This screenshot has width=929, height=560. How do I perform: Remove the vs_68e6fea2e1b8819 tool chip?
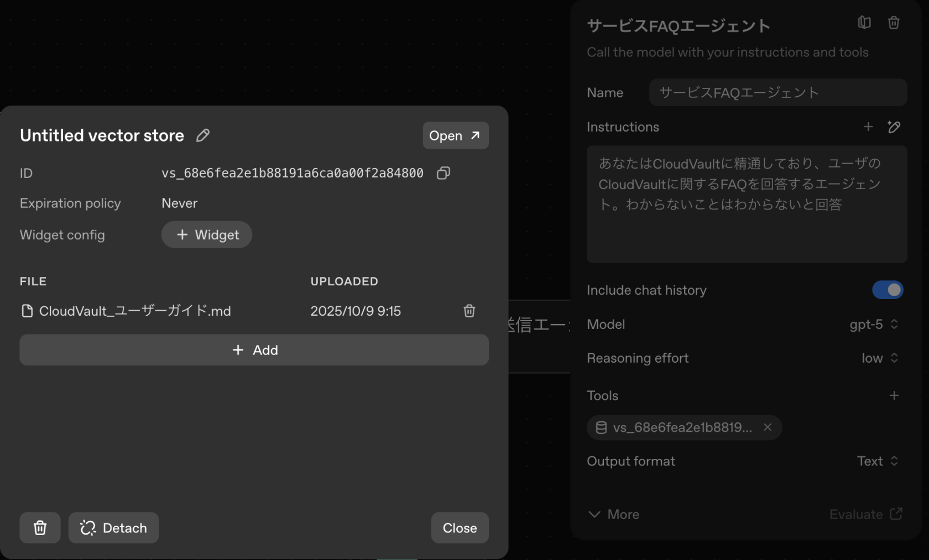[768, 427]
